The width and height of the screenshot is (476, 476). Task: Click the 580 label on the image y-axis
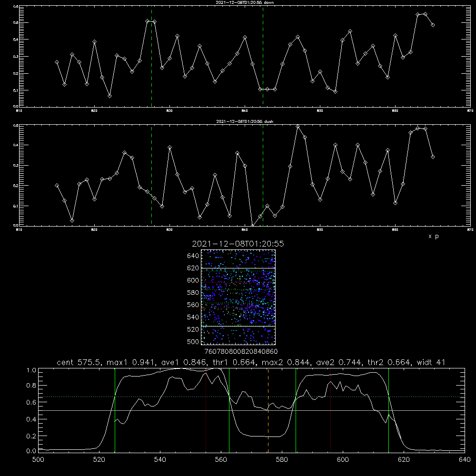click(193, 293)
